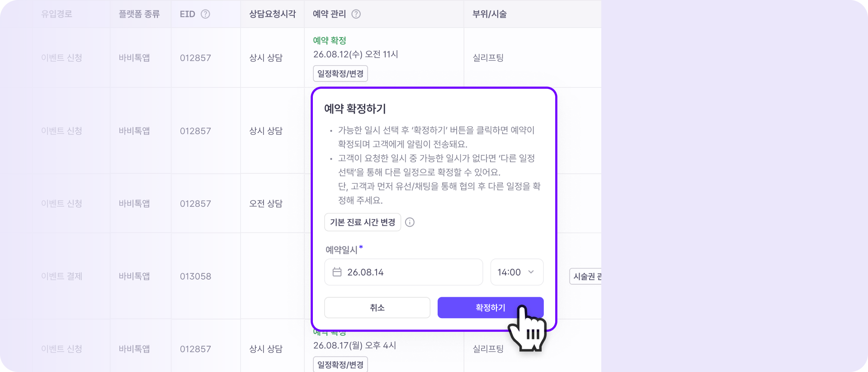The height and width of the screenshot is (372, 868).
Task: Expand the 14:00 time dropdown chevron
Action: pos(531,272)
